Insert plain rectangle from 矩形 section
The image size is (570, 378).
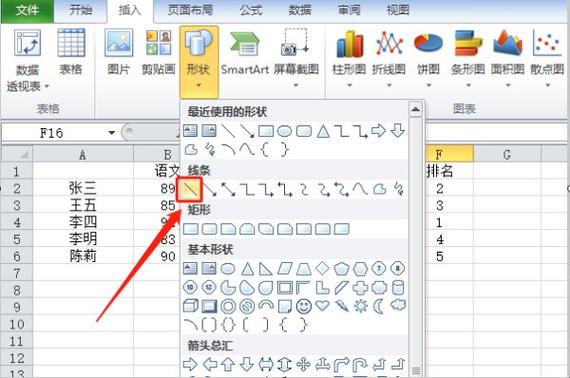pos(190,229)
